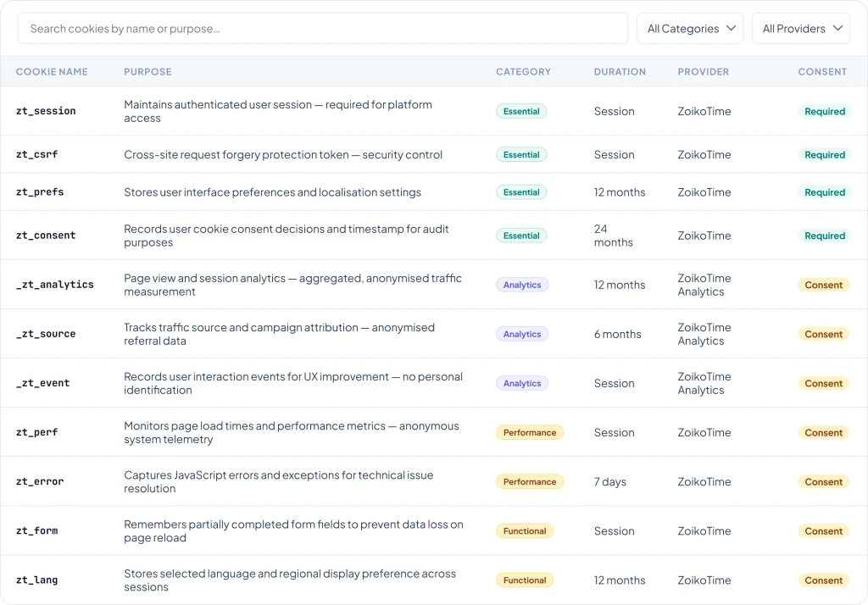868x605 pixels.
Task: Click the Performance badge for zt_perf
Action: point(530,433)
